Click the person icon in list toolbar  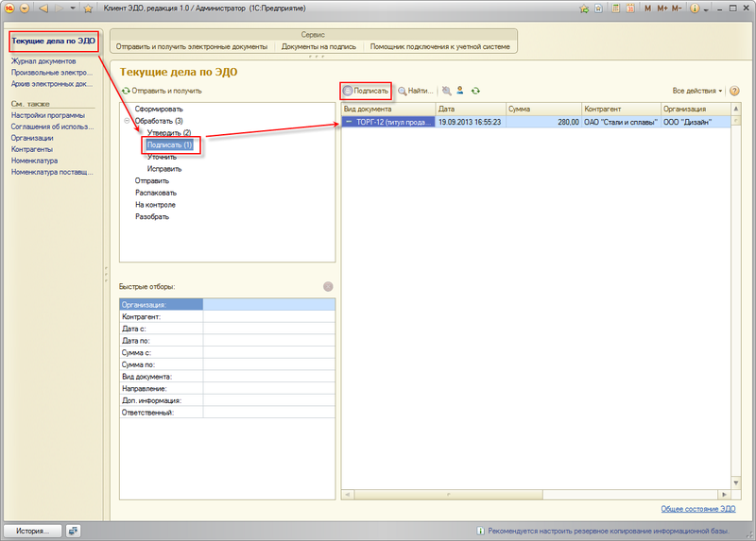tap(460, 91)
